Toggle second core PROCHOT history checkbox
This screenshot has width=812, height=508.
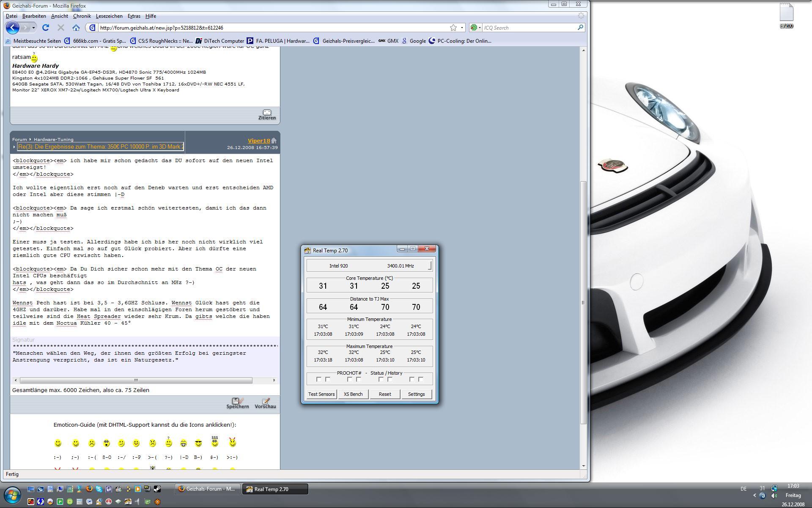359,379
